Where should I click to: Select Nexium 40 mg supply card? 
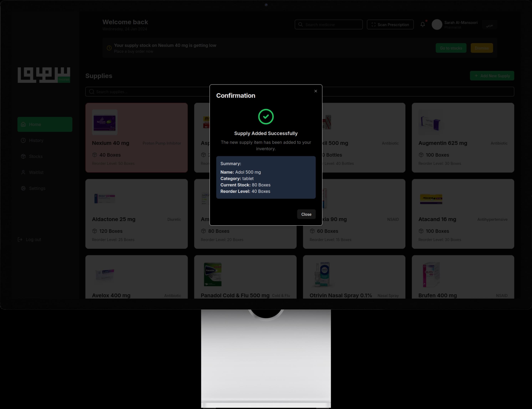pyautogui.click(x=136, y=137)
